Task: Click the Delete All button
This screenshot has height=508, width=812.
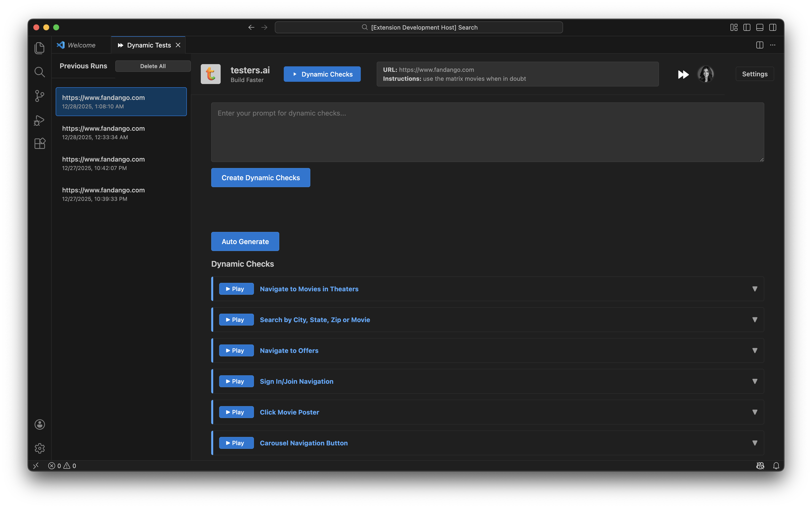Action: pyautogui.click(x=153, y=66)
